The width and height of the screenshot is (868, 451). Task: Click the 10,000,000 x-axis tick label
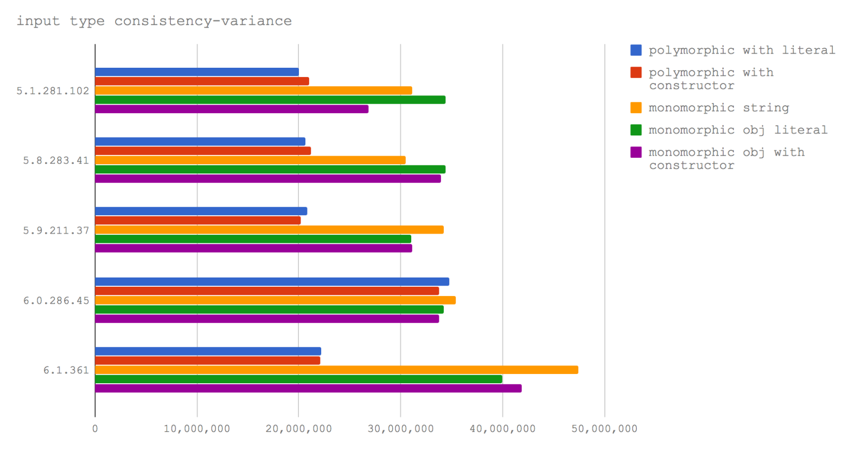[x=197, y=429]
